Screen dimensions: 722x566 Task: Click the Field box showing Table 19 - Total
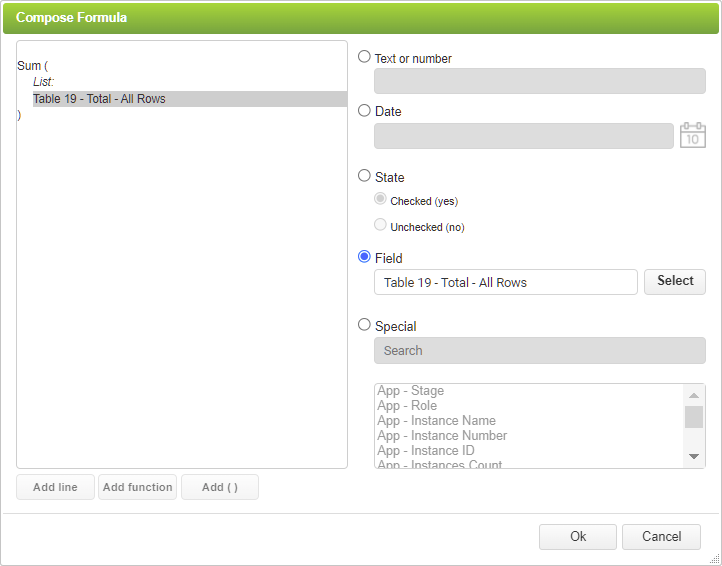tap(506, 282)
